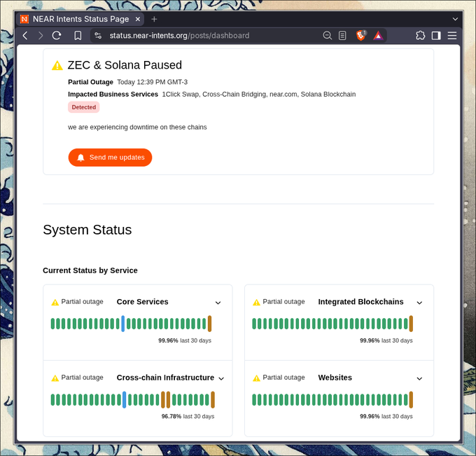Screen dimensions: 476x456
Task: Open tab search dropdown arrow
Action: click(455, 19)
